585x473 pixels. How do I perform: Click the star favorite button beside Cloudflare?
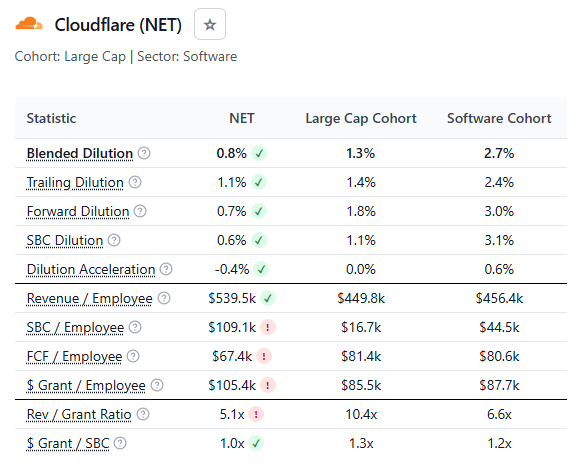pyautogui.click(x=210, y=24)
